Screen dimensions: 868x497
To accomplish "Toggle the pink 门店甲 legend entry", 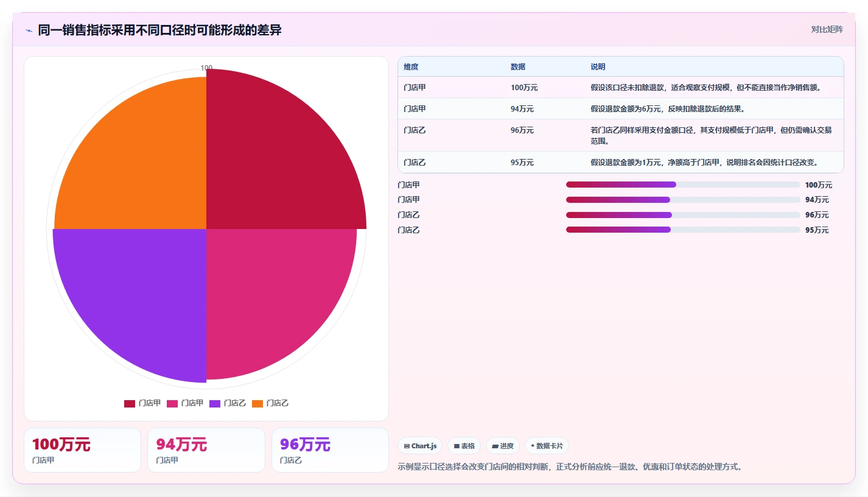I will click(185, 403).
